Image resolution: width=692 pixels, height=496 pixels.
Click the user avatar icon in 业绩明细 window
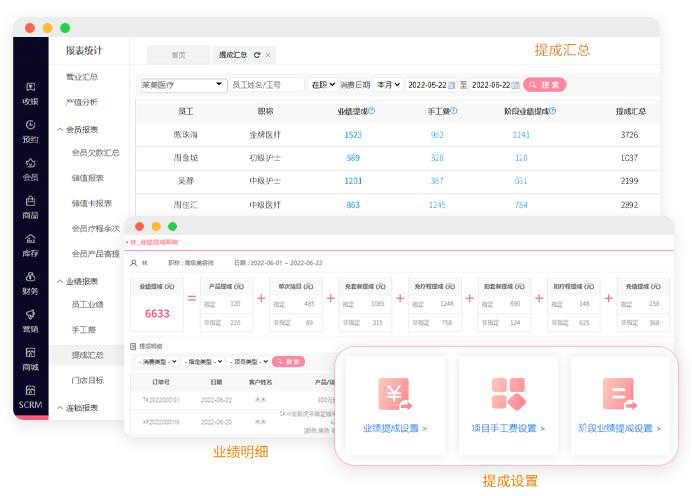point(134,263)
